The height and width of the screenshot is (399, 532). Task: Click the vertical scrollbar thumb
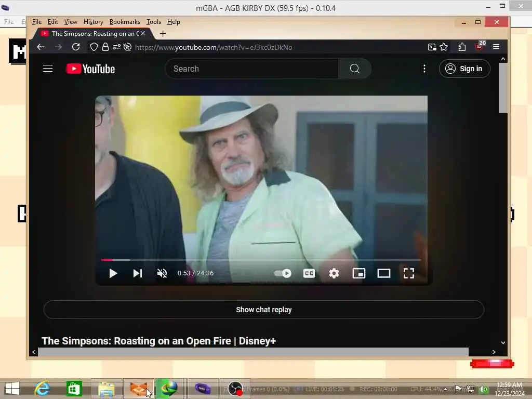503,88
